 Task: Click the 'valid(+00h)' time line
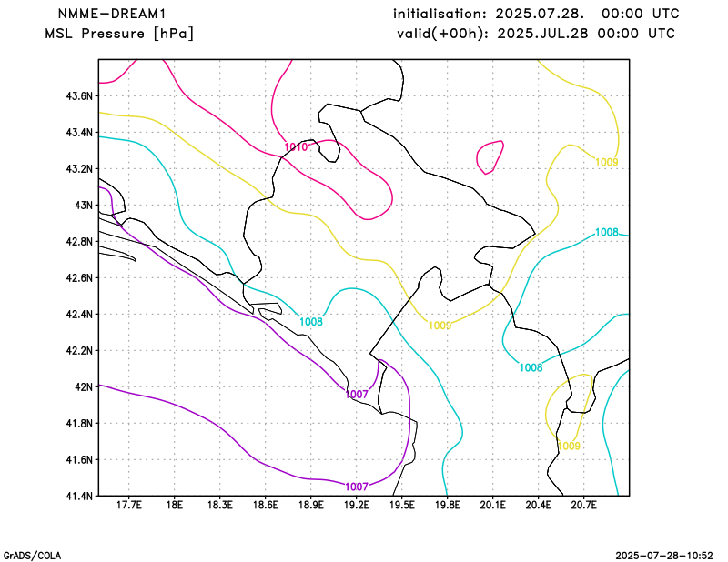click(536, 34)
